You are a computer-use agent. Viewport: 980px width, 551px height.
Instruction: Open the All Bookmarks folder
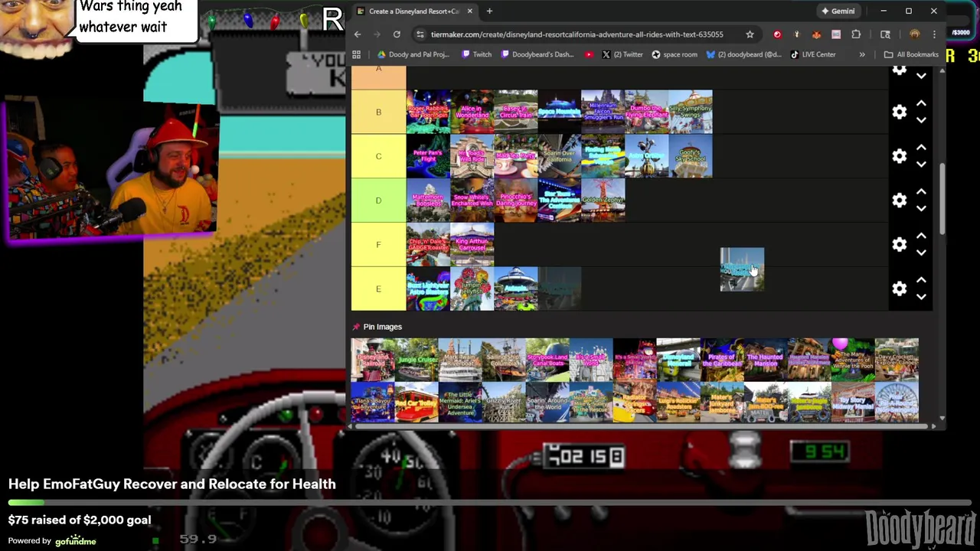911,54
